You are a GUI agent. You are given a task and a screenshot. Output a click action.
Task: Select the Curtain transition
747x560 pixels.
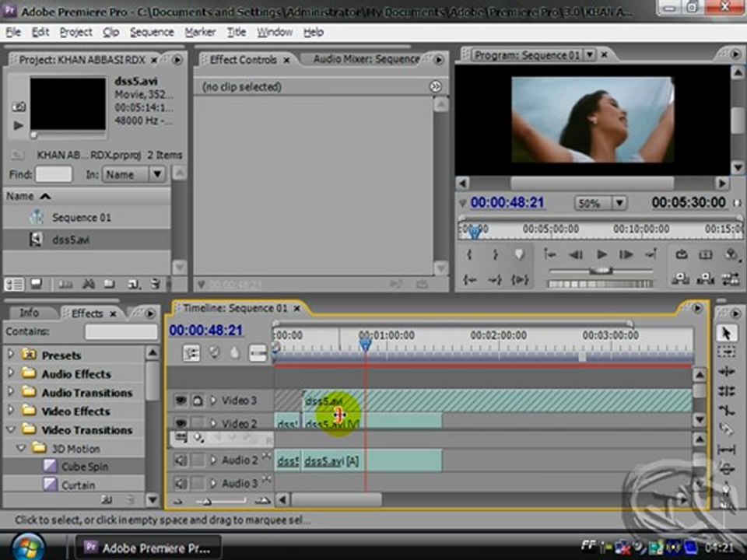pos(78,485)
